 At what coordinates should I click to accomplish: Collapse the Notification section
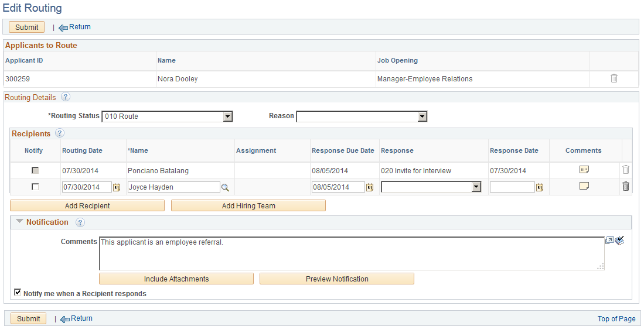tap(19, 221)
